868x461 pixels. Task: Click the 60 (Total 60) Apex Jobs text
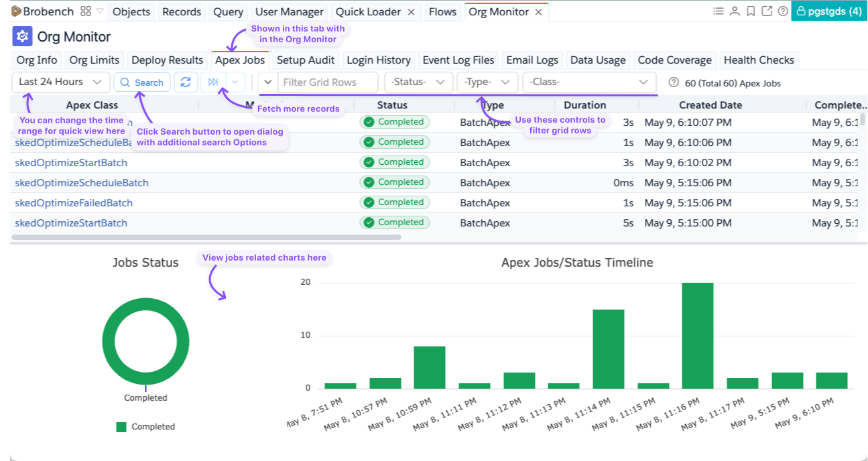(733, 83)
